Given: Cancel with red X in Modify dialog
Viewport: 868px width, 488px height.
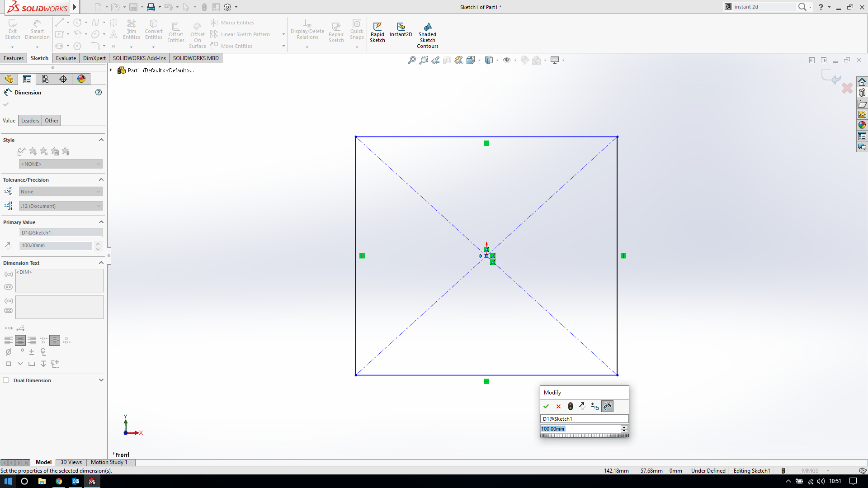Looking at the screenshot, I should (x=558, y=406).
